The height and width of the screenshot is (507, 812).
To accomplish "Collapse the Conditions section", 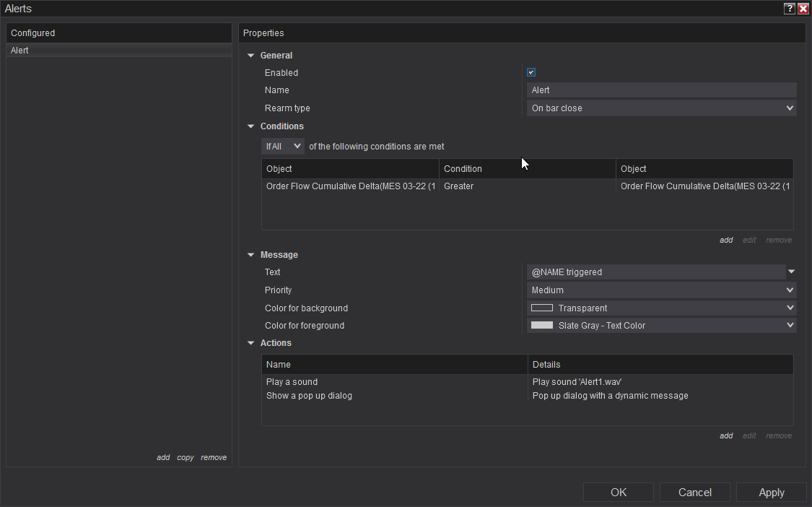I will (251, 126).
